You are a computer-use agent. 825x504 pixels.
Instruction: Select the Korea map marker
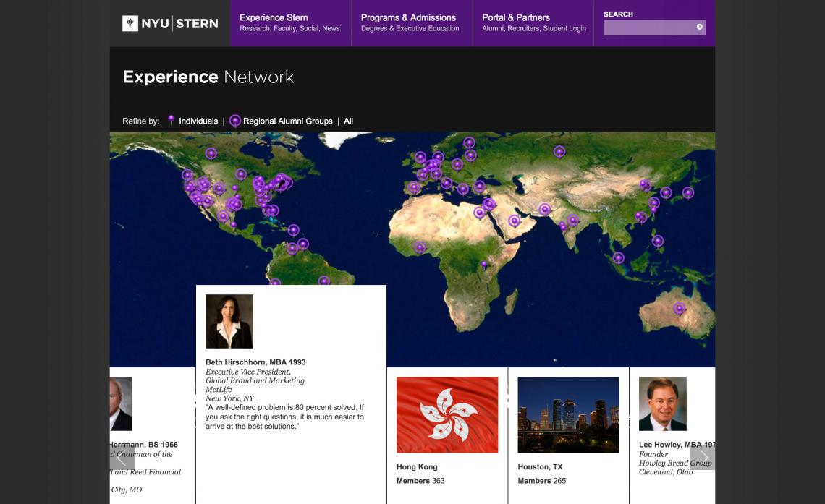pos(666,192)
